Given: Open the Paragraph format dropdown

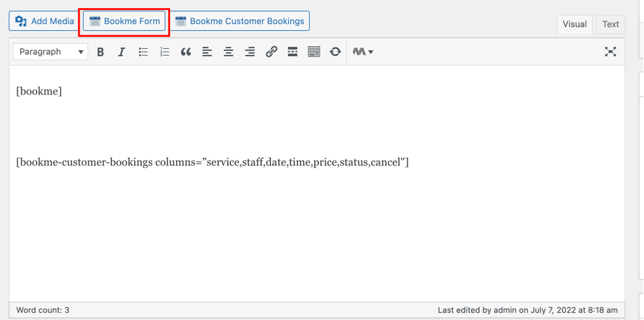Looking at the screenshot, I should tap(51, 52).
